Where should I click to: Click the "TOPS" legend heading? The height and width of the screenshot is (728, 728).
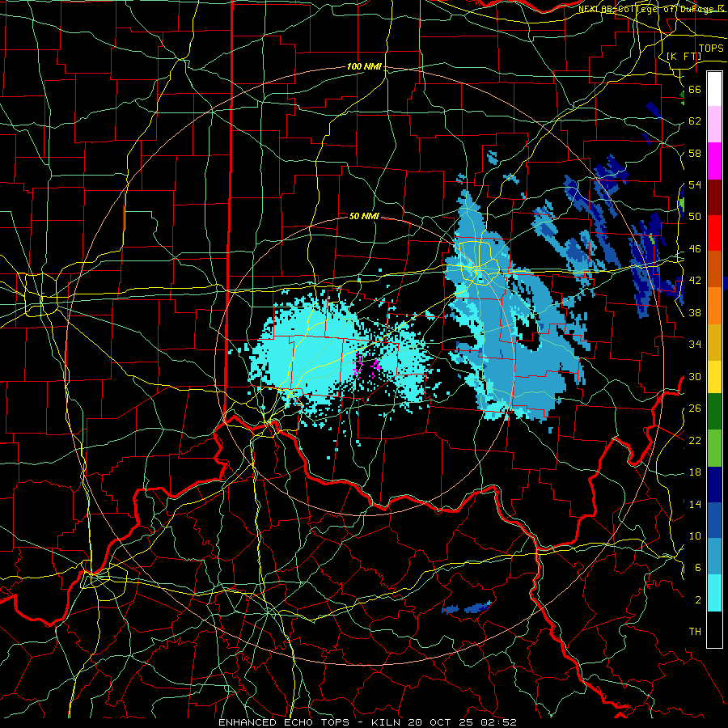point(711,49)
